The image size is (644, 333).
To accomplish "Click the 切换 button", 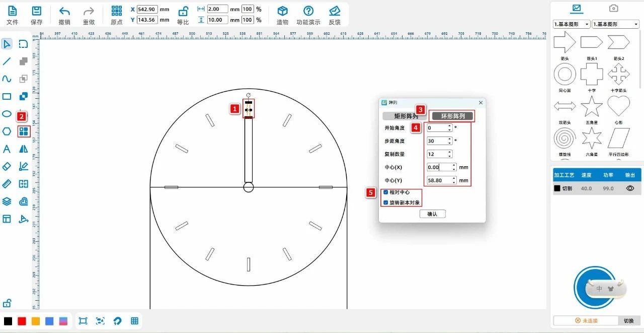I will (x=629, y=321).
